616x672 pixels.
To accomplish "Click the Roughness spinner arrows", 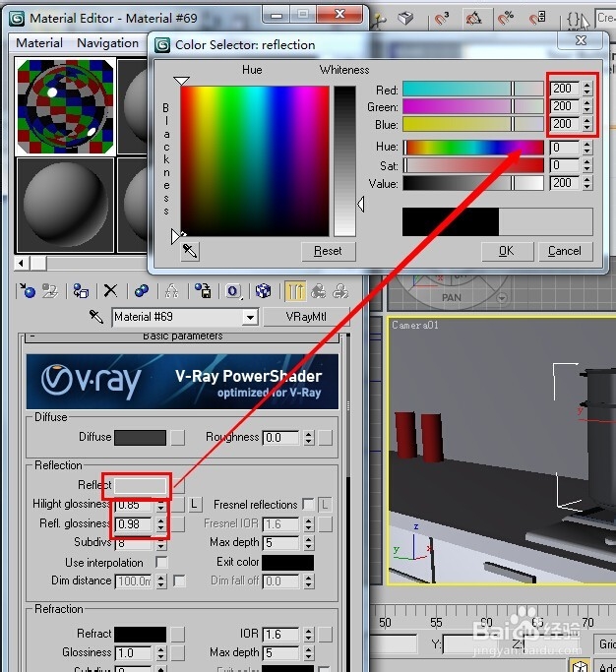I will [309, 438].
